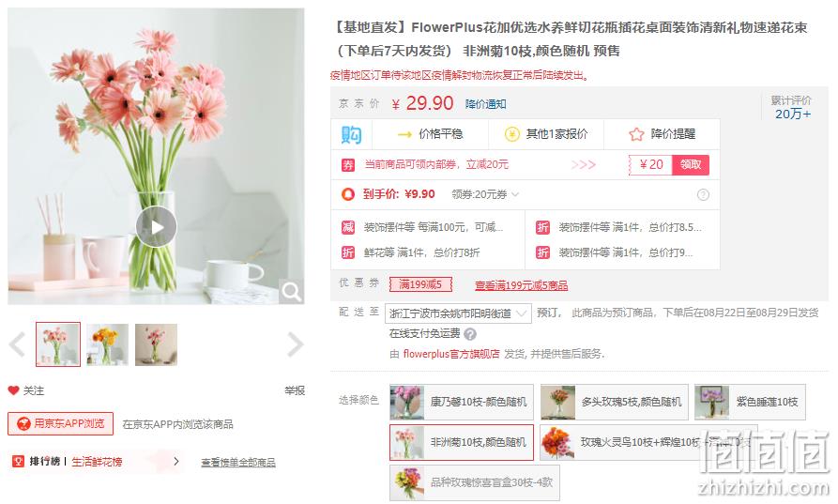Click the star 降价提醒 icon
Screen dimensions: 838x504
click(x=636, y=134)
